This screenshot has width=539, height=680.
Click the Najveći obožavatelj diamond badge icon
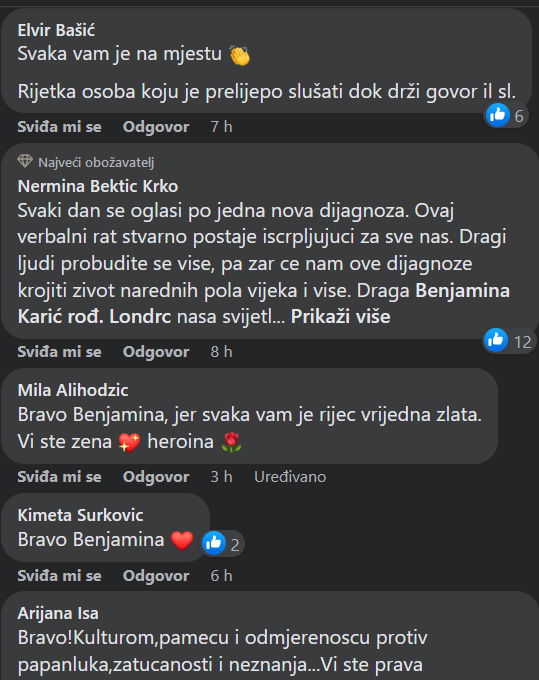click(25, 161)
